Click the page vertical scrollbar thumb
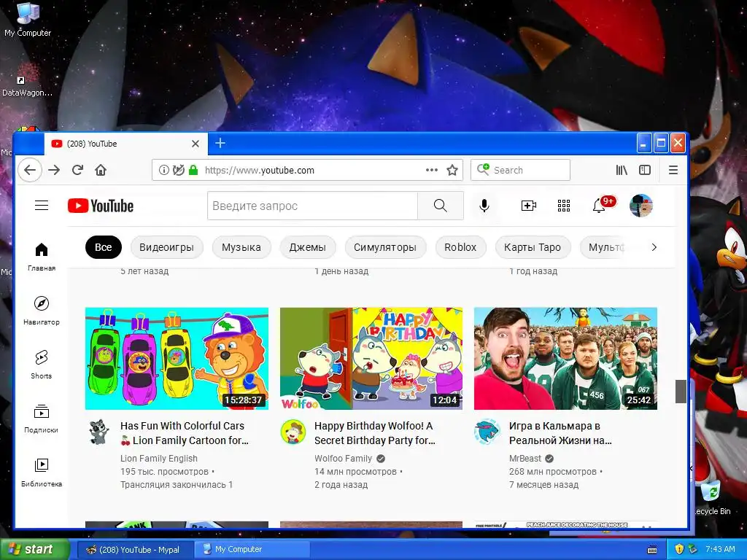The height and width of the screenshot is (560, 747). 681,392
